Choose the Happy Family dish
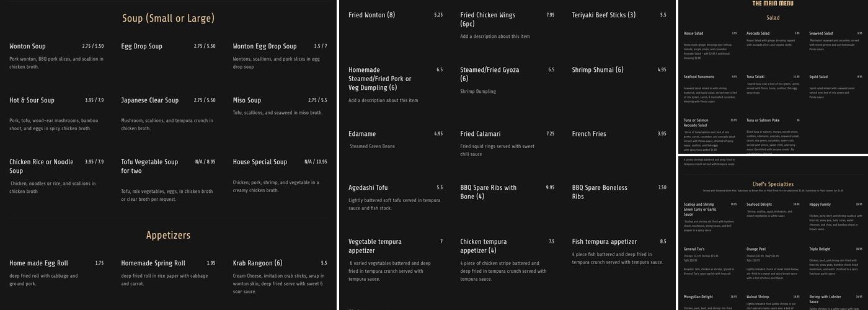The image size is (868, 310). coord(820,205)
